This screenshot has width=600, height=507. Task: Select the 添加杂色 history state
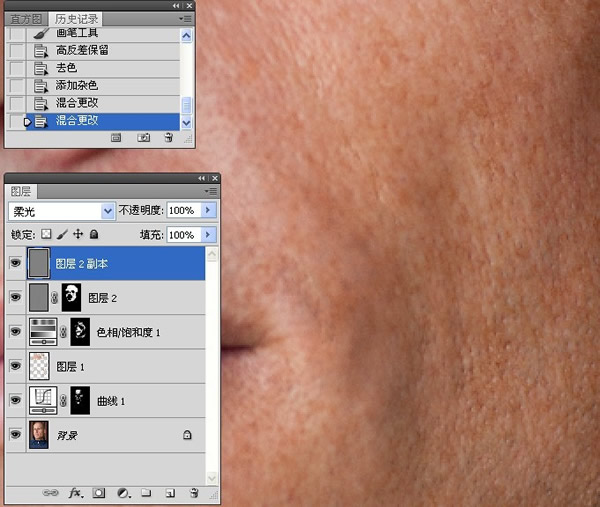pyautogui.click(x=76, y=86)
